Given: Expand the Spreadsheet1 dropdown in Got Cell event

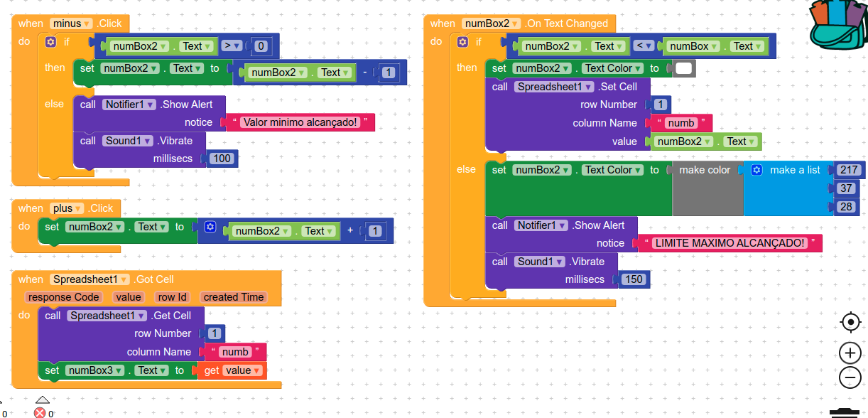Looking at the screenshot, I should tap(89, 279).
